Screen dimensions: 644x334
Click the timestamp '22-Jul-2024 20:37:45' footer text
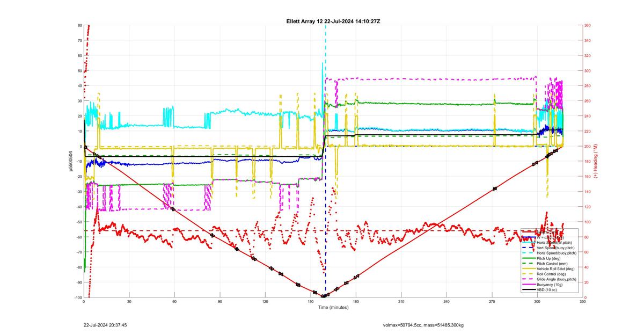pyautogui.click(x=105, y=325)
